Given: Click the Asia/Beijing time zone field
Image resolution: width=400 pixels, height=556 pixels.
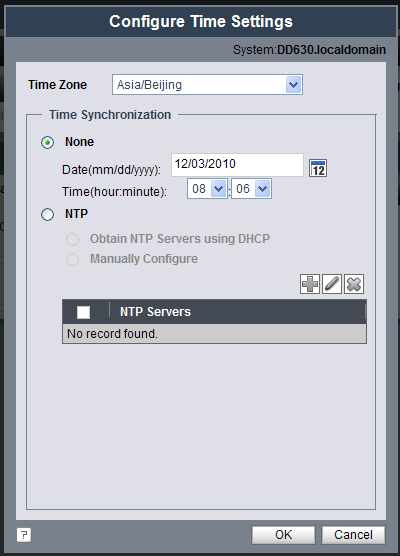Looking at the screenshot, I should 207,85.
